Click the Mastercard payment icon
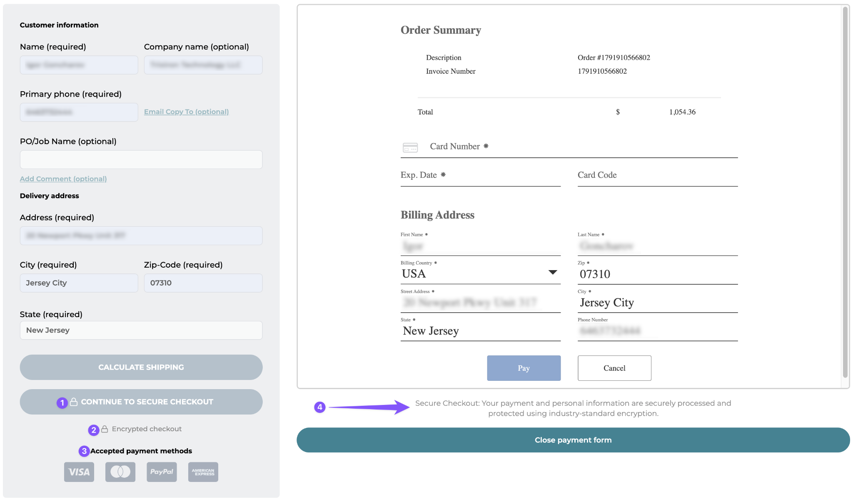Image resolution: width=853 pixels, height=504 pixels. point(120,472)
